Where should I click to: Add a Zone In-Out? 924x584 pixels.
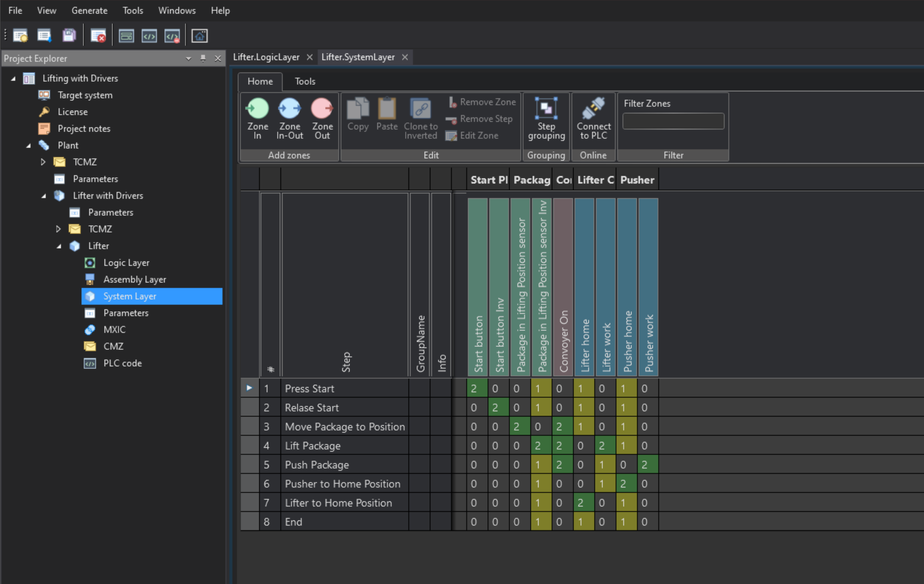tap(290, 119)
